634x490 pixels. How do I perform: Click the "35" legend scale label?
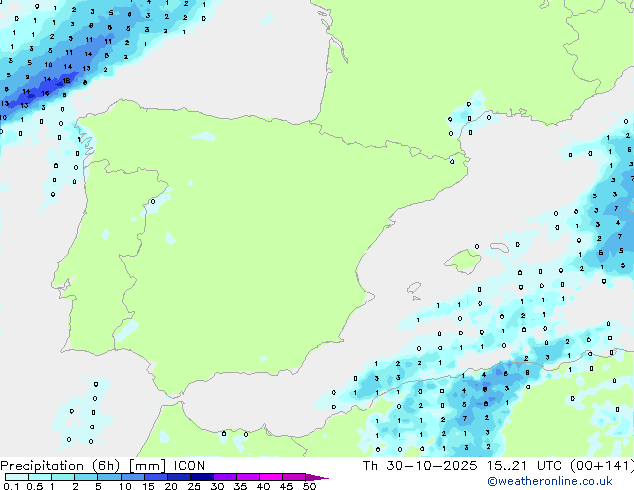(240, 486)
